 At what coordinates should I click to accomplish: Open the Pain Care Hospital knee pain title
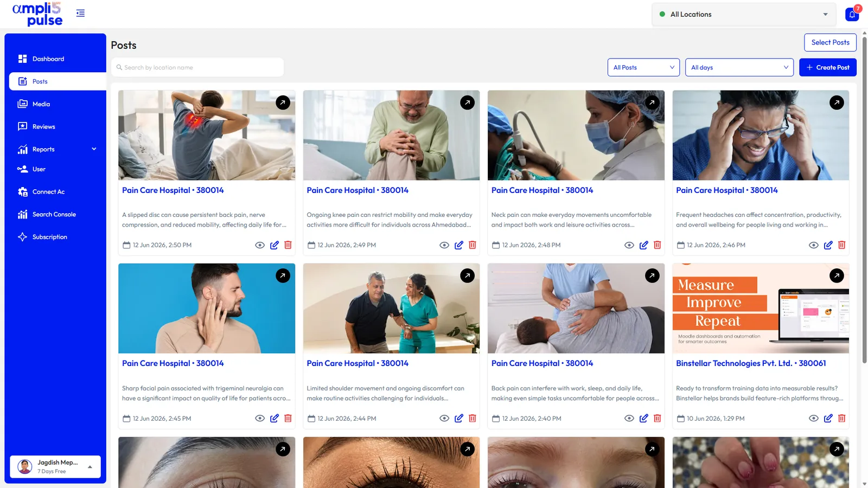click(x=358, y=190)
